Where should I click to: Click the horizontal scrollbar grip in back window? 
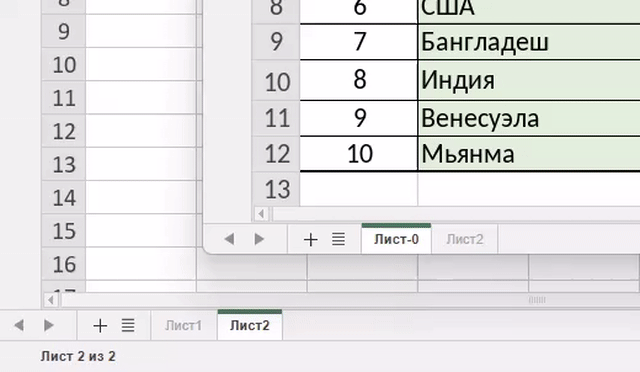(537, 300)
